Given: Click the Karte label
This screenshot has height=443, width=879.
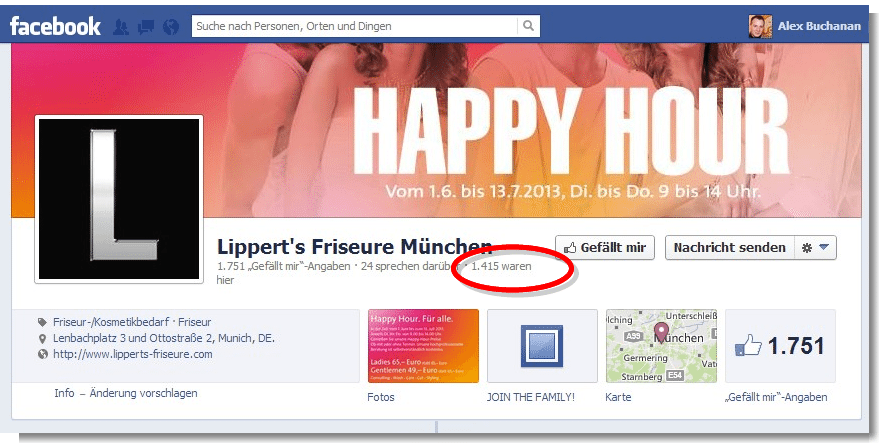Looking at the screenshot, I should tap(618, 397).
